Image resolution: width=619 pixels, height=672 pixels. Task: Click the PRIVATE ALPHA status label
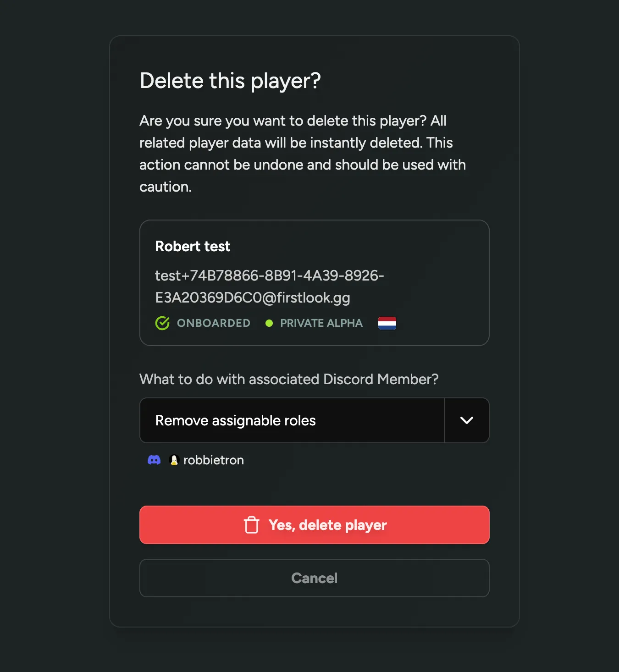[x=321, y=323]
